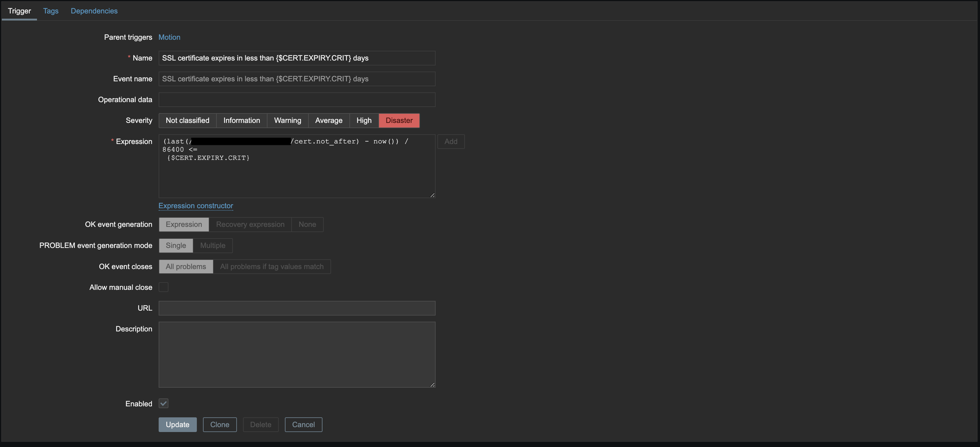Switch to the Trigger tab
Viewport: 980px width, 447px height.
pyautogui.click(x=19, y=11)
